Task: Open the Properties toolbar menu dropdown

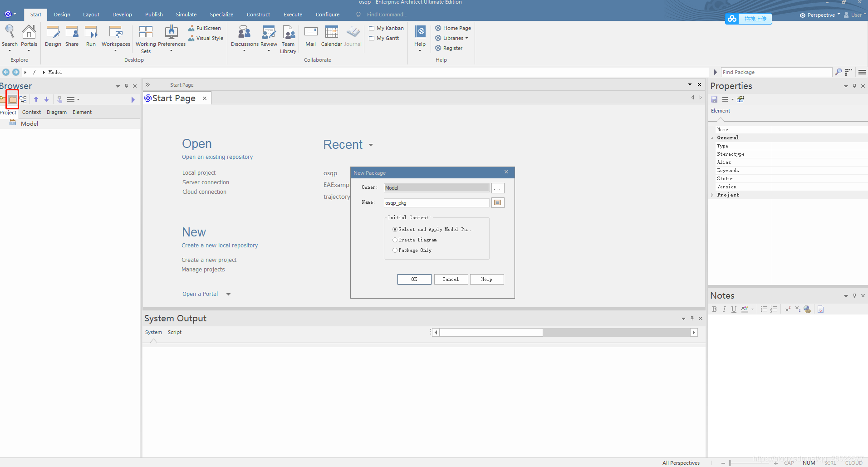Action: [x=728, y=99]
